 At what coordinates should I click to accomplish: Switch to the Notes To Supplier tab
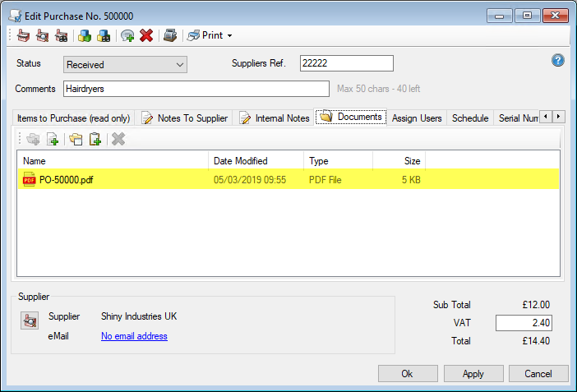pos(185,118)
